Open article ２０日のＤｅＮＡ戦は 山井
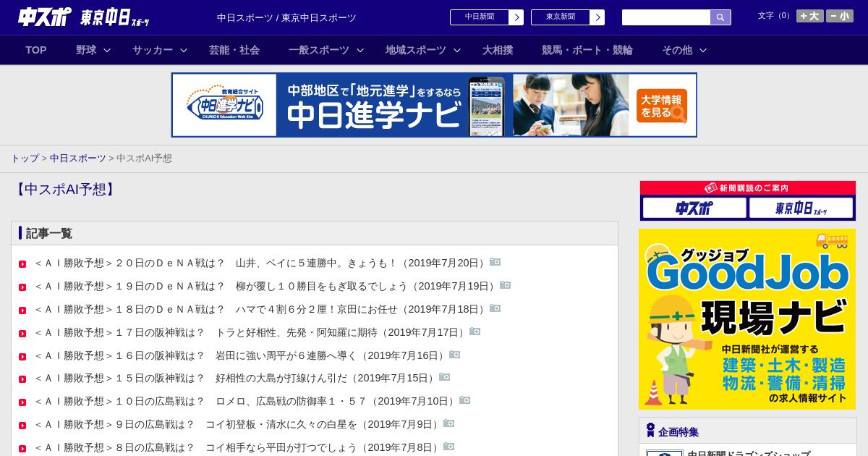 (261, 263)
